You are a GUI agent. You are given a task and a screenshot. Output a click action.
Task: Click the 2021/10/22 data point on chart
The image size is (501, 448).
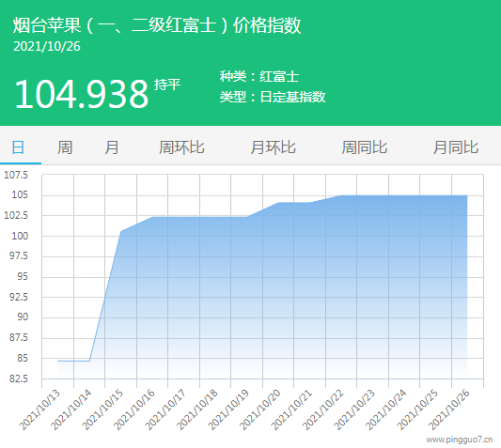[341, 195]
